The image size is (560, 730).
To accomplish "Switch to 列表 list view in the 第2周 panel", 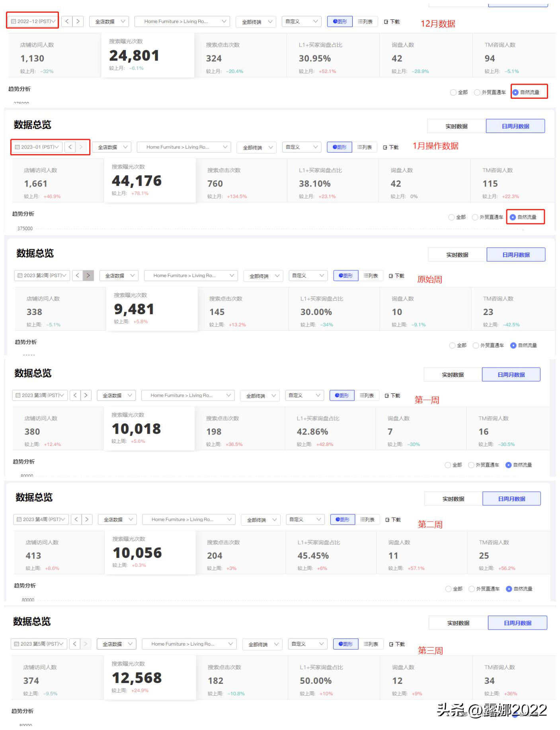I will pos(371,275).
